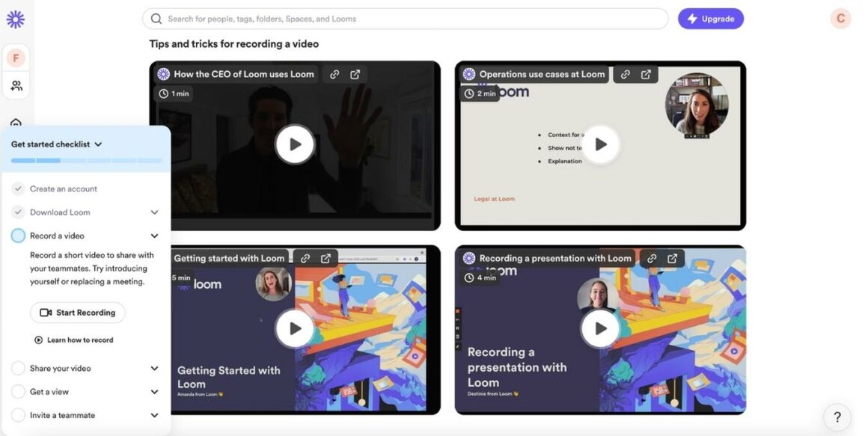868x436 pixels.
Task: Open CEO of Loom video in new tab
Action: [355, 74]
